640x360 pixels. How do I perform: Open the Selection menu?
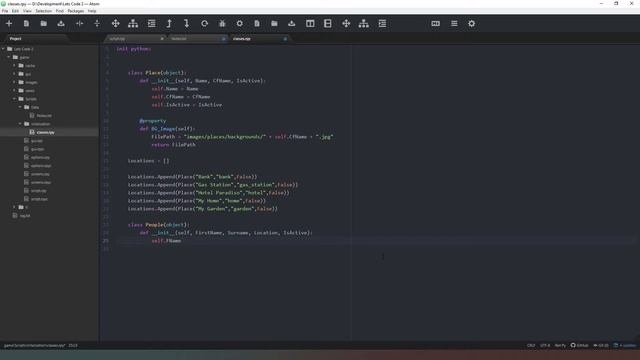43,11
